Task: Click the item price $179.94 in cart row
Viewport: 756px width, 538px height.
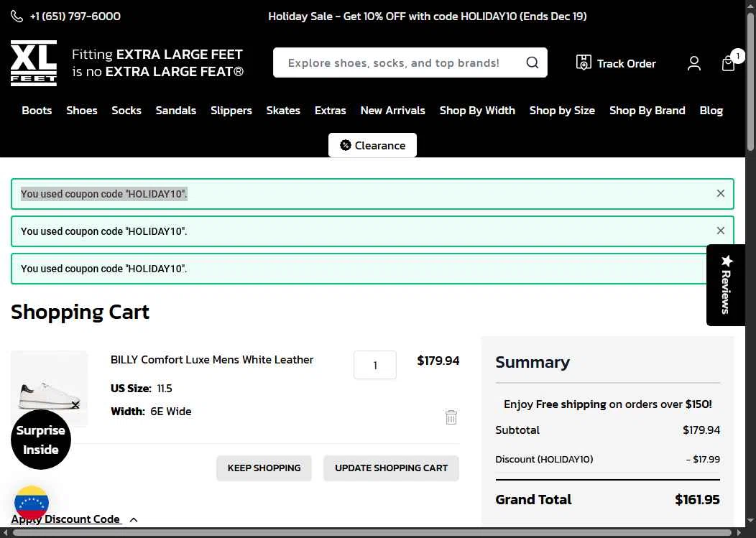Action: pyautogui.click(x=438, y=361)
